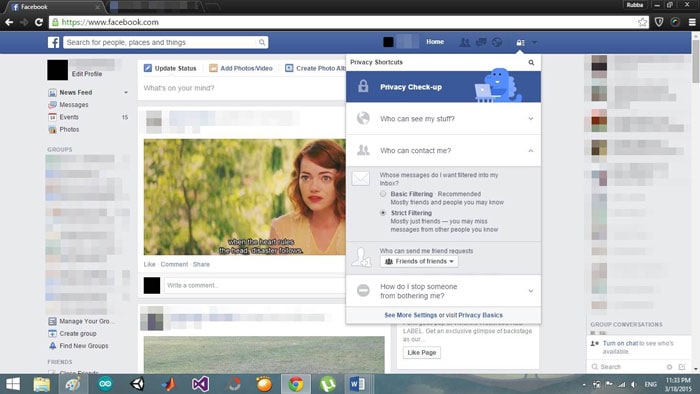The image size is (700, 394).
Task: Open friend requests icon in top bar
Action: [465, 42]
